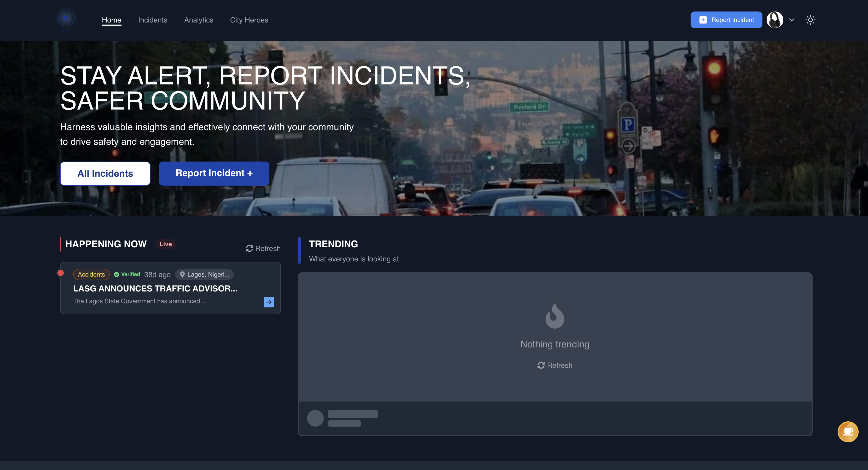Open LASG ANNOUNCES TRAFFIC ADVISOR... headline
Screen dimensions: 868x470
pyautogui.click(x=155, y=289)
